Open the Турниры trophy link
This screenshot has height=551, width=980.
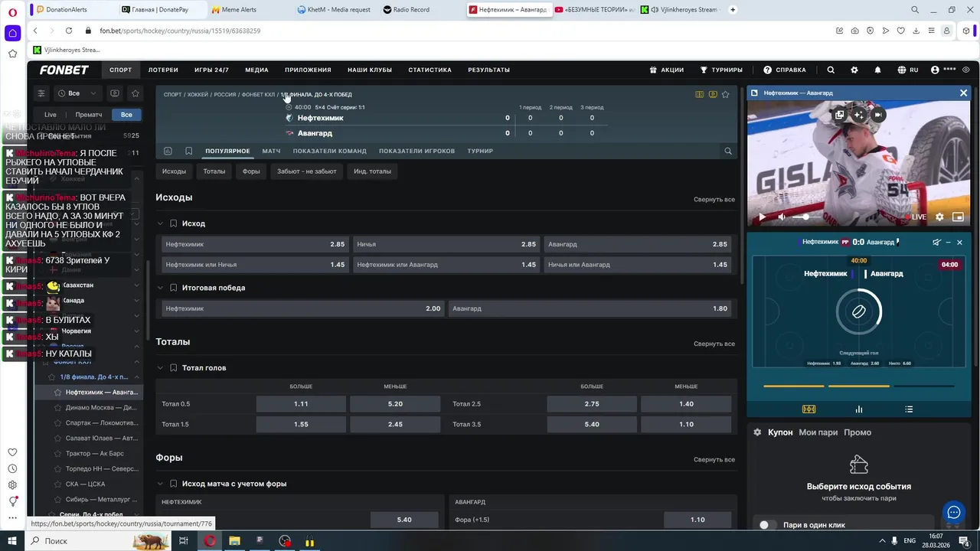pyautogui.click(x=721, y=70)
